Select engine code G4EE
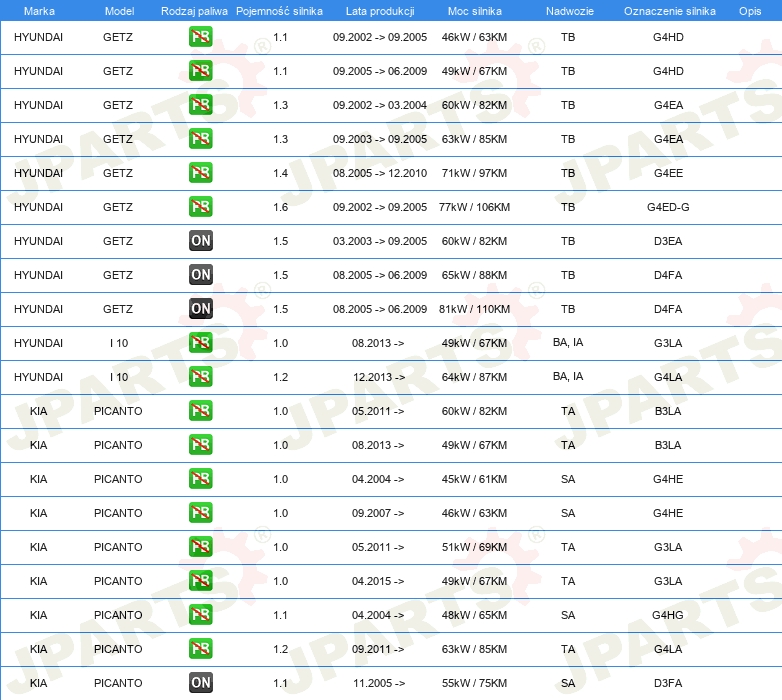The width and height of the screenshot is (782, 700). [668, 173]
